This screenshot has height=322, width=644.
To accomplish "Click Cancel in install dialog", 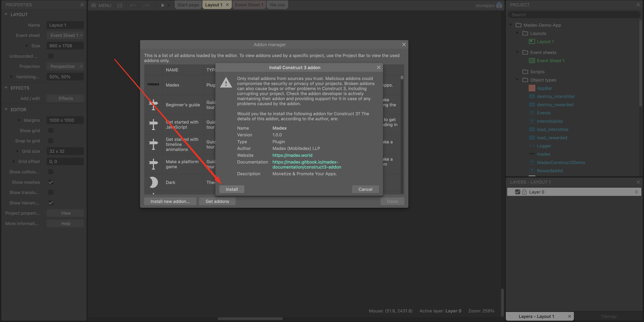I will tap(365, 189).
